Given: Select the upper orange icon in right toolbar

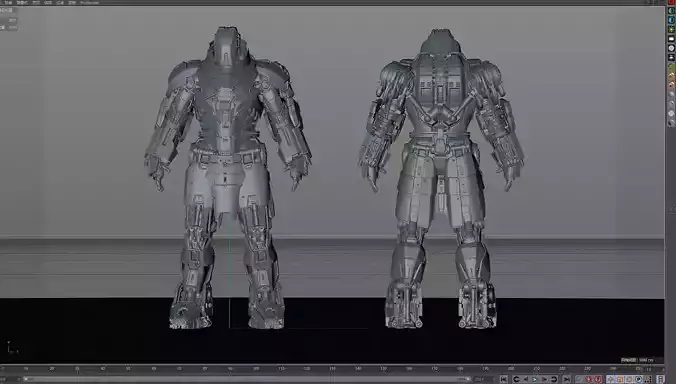Looking at the screenshot, I should point(671,76).
